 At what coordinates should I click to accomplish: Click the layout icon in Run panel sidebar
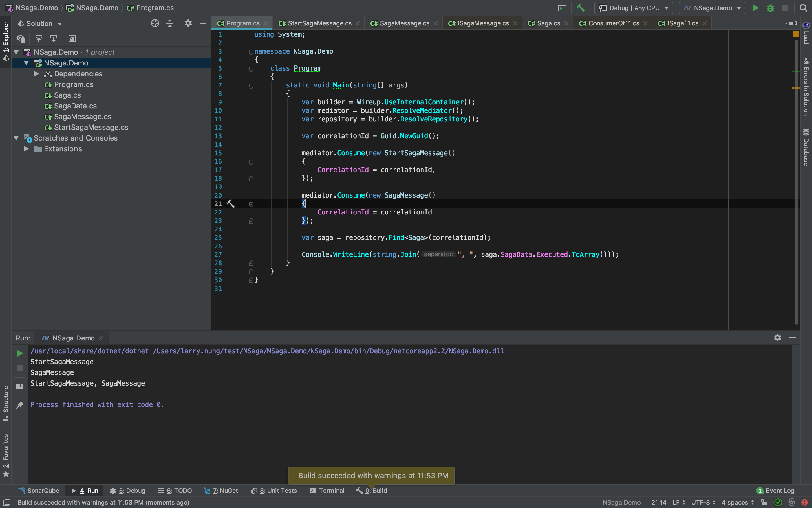pyautogui.click(x=20, y=387)
